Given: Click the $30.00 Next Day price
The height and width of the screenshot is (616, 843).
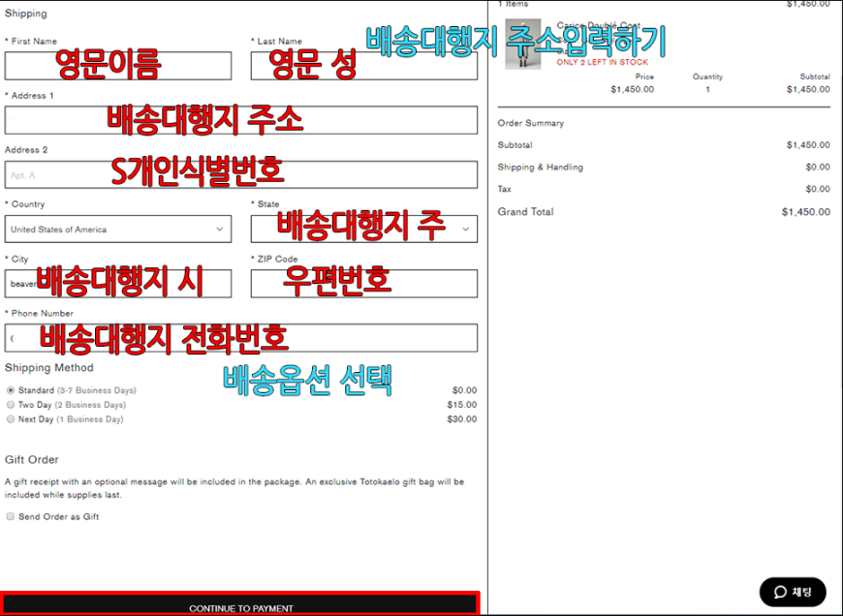Looking at the screenshot, I should [462, 419].
